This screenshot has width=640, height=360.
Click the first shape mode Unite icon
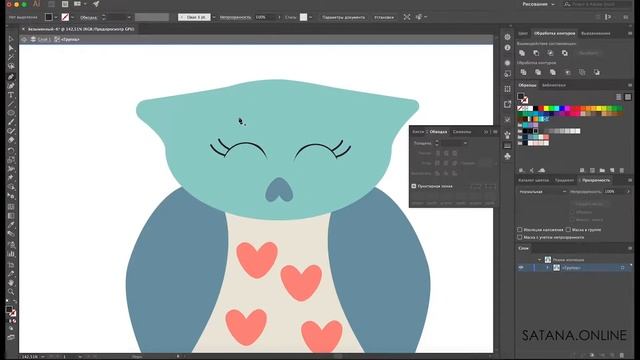point(522,53)
